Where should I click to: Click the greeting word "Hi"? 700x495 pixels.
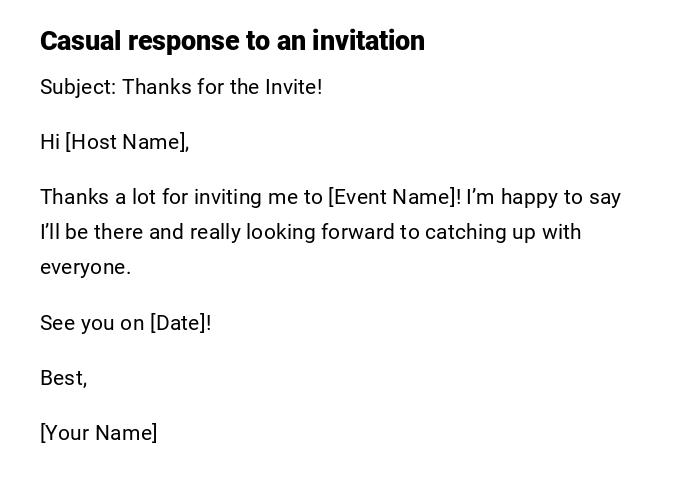click(50, 142)
